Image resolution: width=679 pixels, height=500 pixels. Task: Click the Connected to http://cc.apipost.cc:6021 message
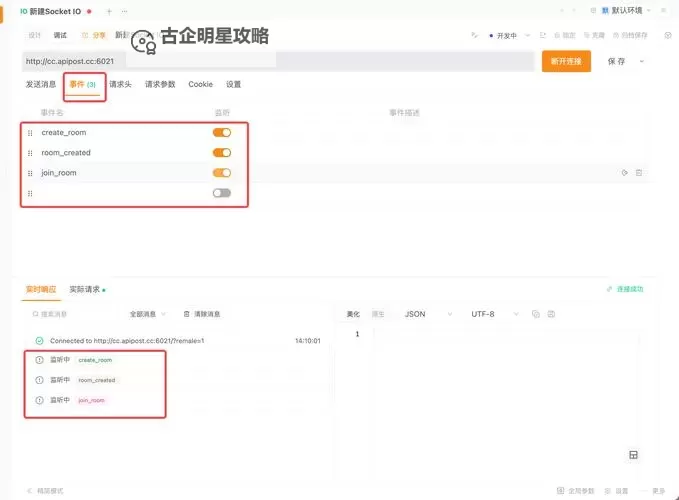tap(127, 341)
